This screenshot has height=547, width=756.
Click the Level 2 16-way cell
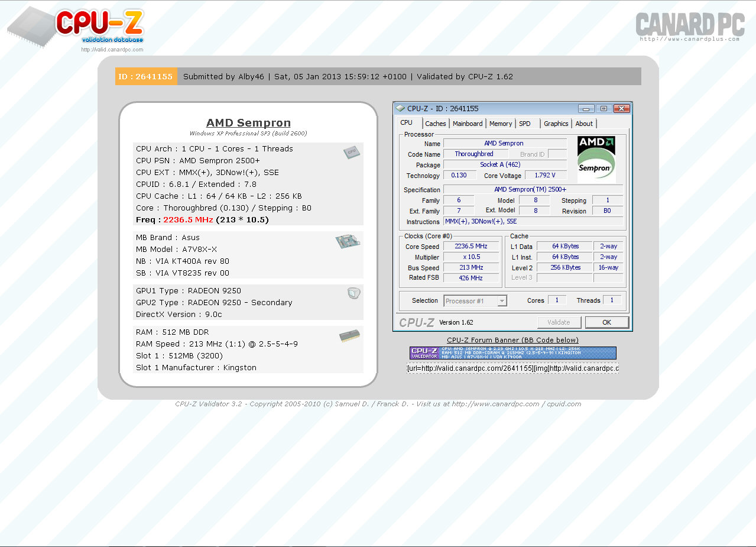pyautogui.click(x=608, y=268)
